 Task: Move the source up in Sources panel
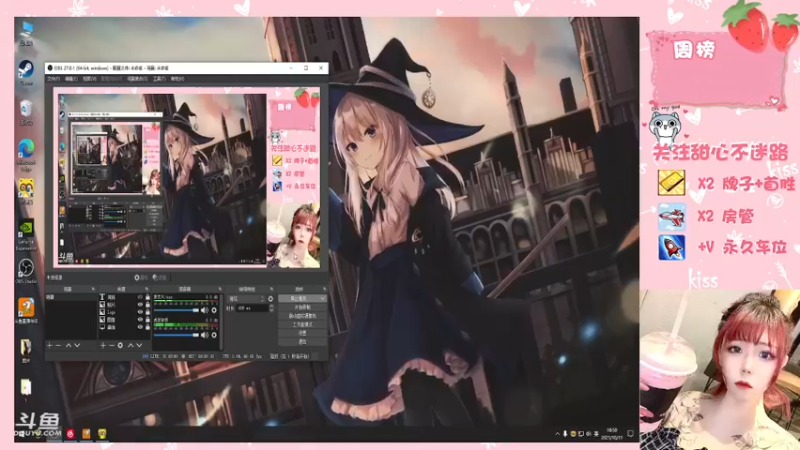[130, 345]
